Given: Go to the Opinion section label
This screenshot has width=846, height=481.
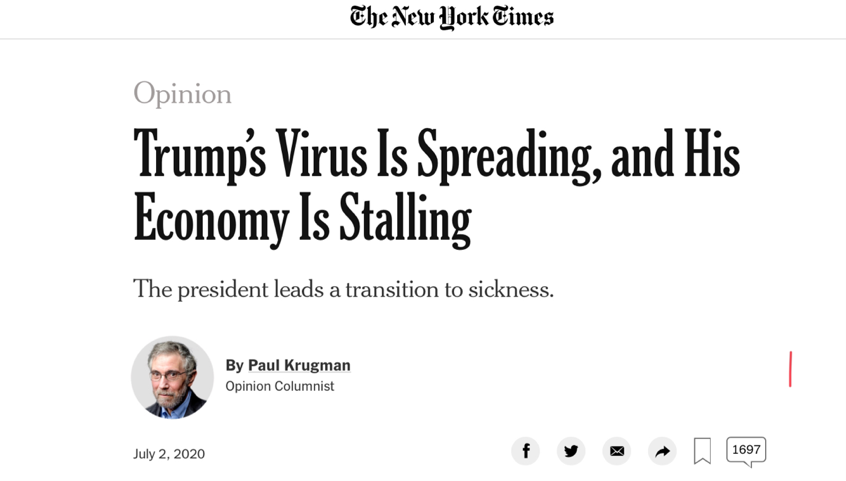Looking at the screenshot, I should pos(182,93).
